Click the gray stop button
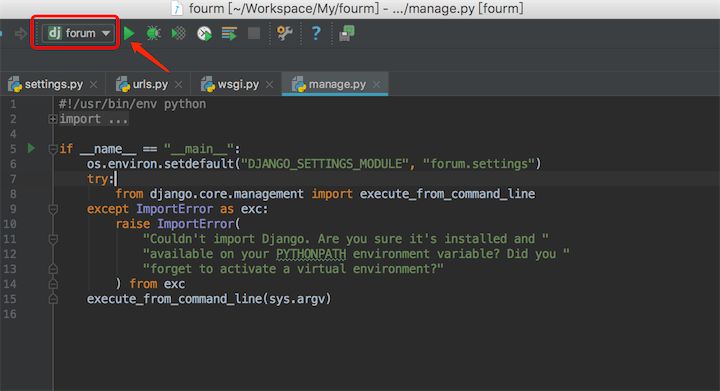The height and width of the screenshot is (391, 720). click(254, 33)
